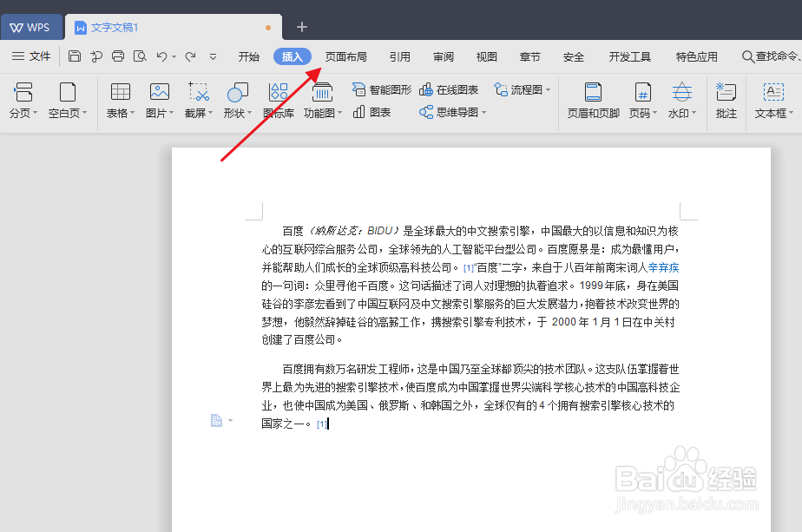The width and height of the screenshot is (802, 532).
Task: Click the Shapes (形状) icon
Action: (237, 92)
